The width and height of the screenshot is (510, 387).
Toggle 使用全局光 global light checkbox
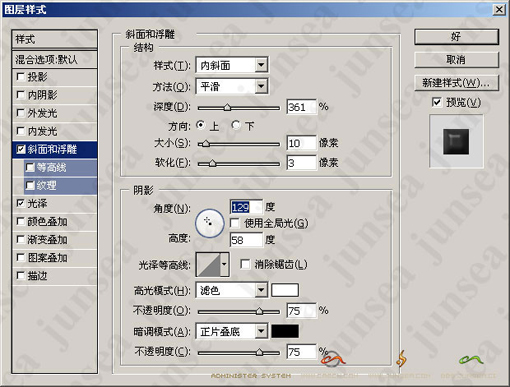click(235, 223)
